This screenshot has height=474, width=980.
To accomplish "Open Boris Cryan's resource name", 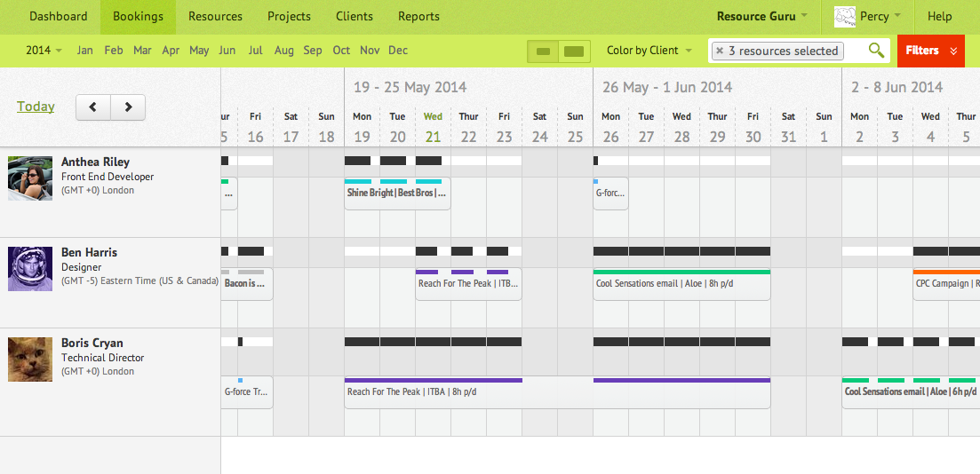I will click(92, 343).
